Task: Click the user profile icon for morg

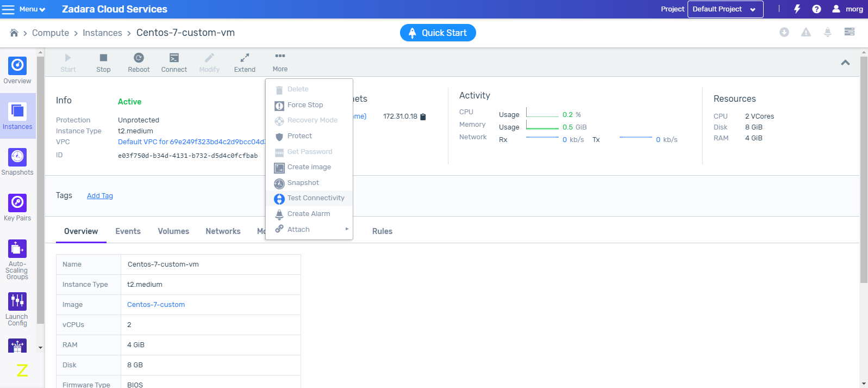Action: [836, 9]
